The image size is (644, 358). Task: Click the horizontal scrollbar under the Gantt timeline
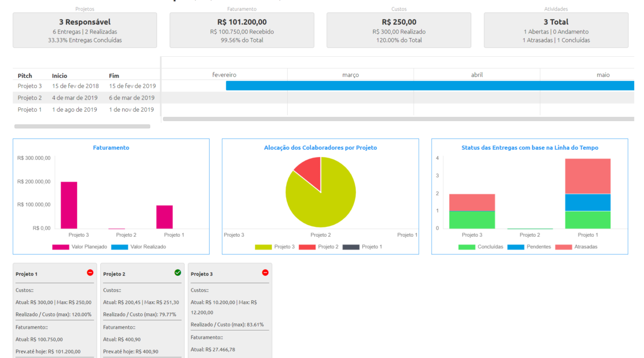point(399,119)
